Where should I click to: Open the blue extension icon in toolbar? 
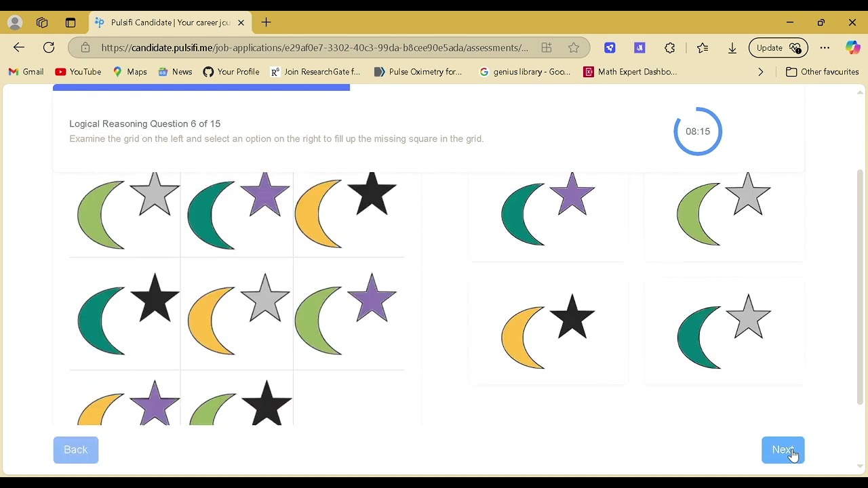[610, 47]
